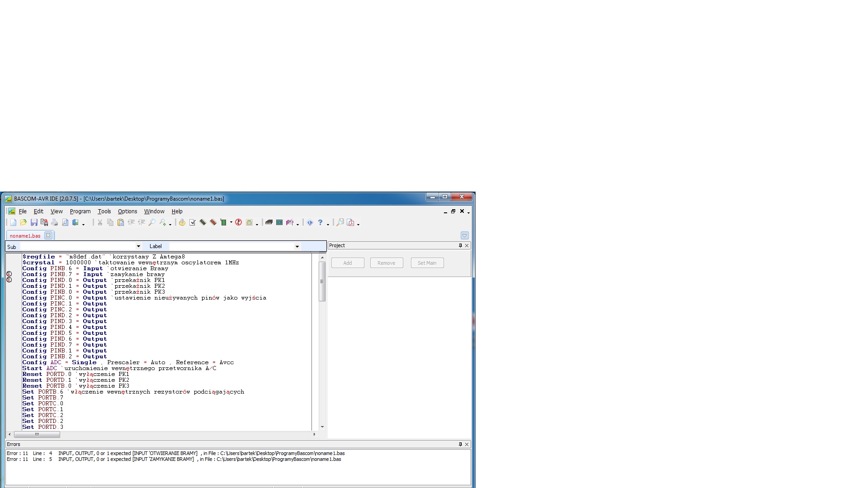This screenshot has width=868, height=488.
Task: Click the Set Main button
Action: pos(427,263)
